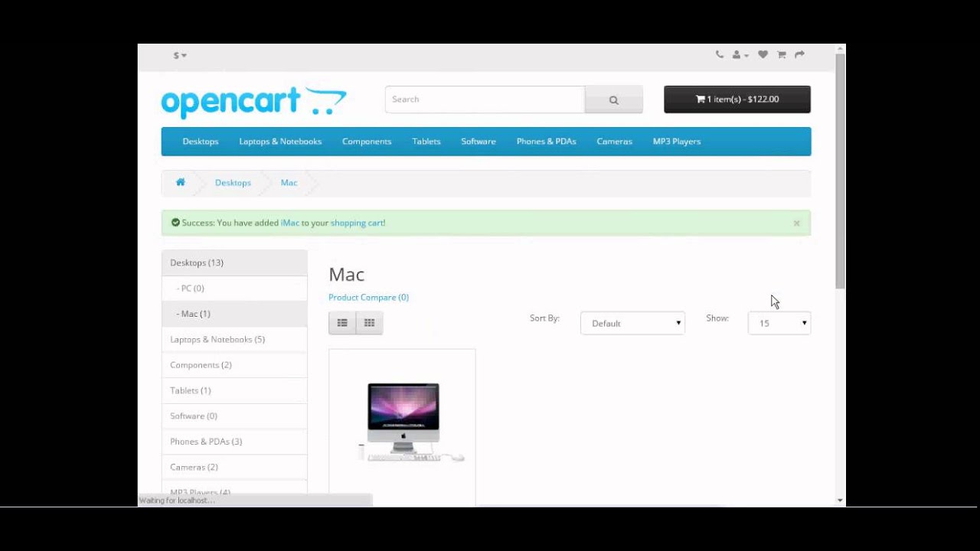Image resolution: width=980 pixels, height=551 pixels.
Task: Select PC (0) subcategory
Action: (234, 289)
